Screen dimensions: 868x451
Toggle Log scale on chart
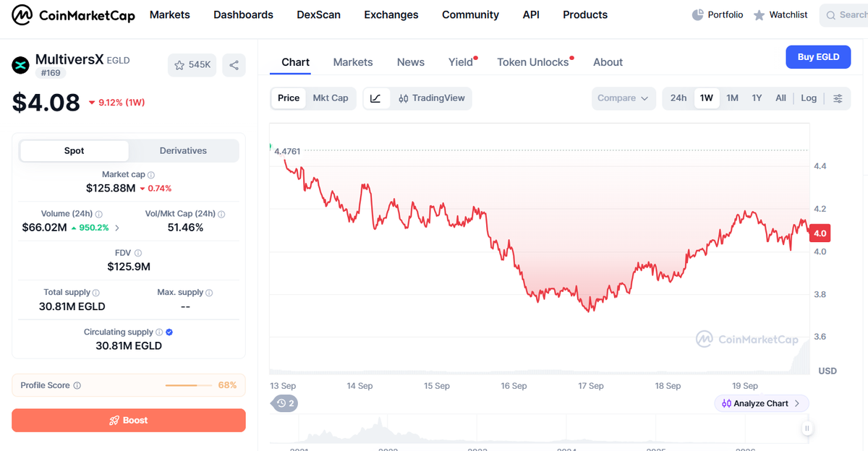[809, 98]
